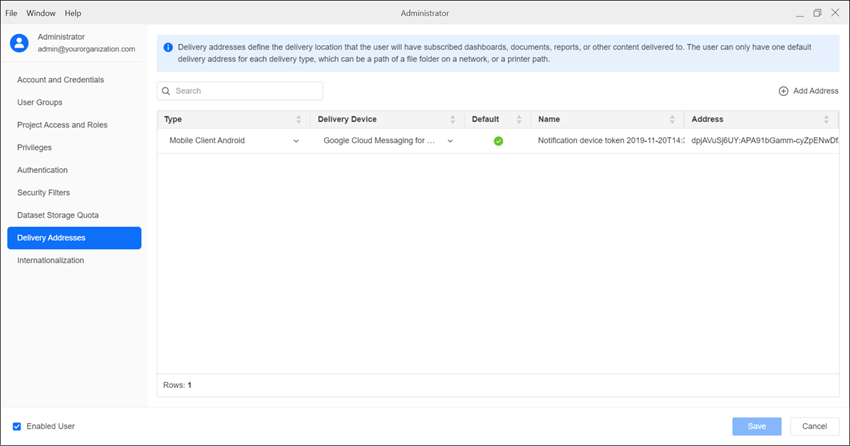Click the search magnifier icon
This screenshot has width=850, height=446.
[166, 91]
